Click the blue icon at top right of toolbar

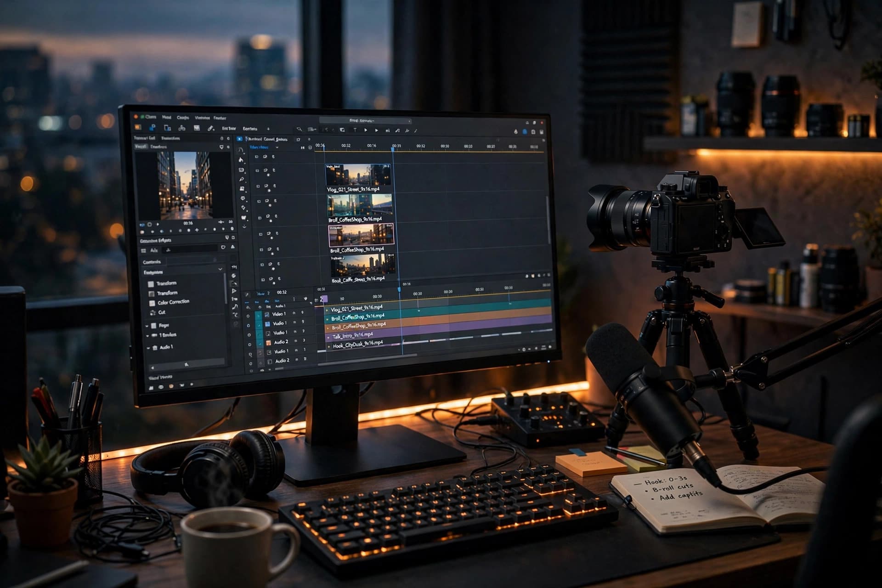525,132
